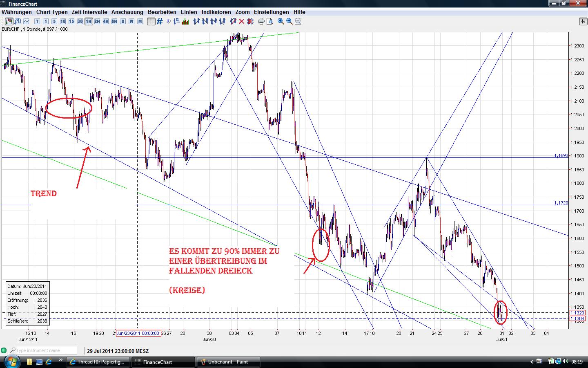
Task: Open the Indikatoren menu
Action: coord(216,12)
